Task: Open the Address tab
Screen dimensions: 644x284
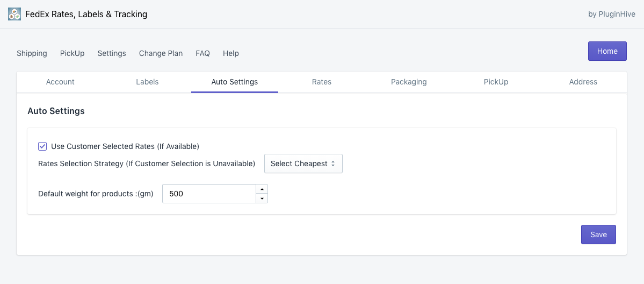Action: tap(583, 82)
